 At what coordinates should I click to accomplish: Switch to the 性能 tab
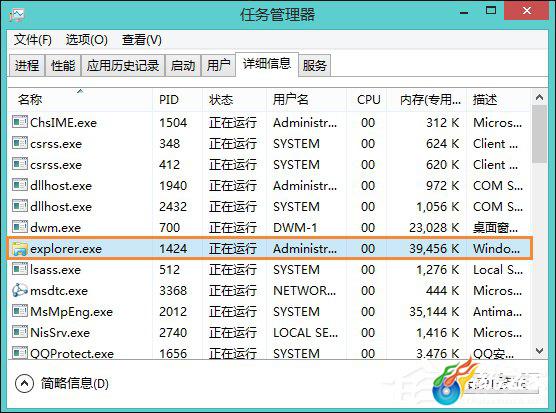click(63, 66)
